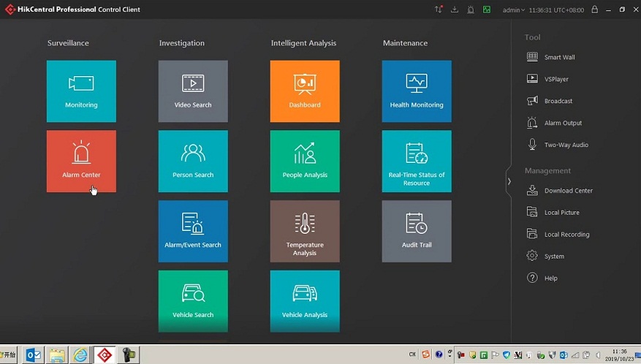Open the Person Search tile

pyautogui.click(x=193, y=161)
